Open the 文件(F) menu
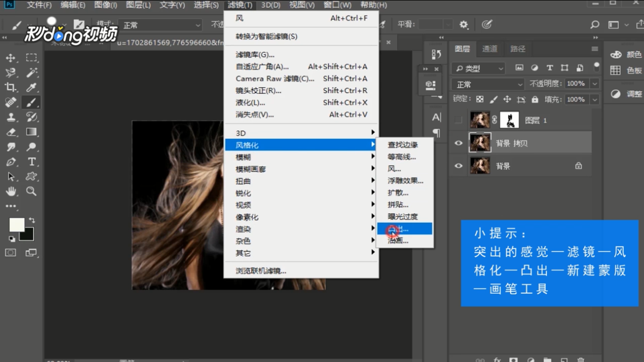 [x=39, y=5]
